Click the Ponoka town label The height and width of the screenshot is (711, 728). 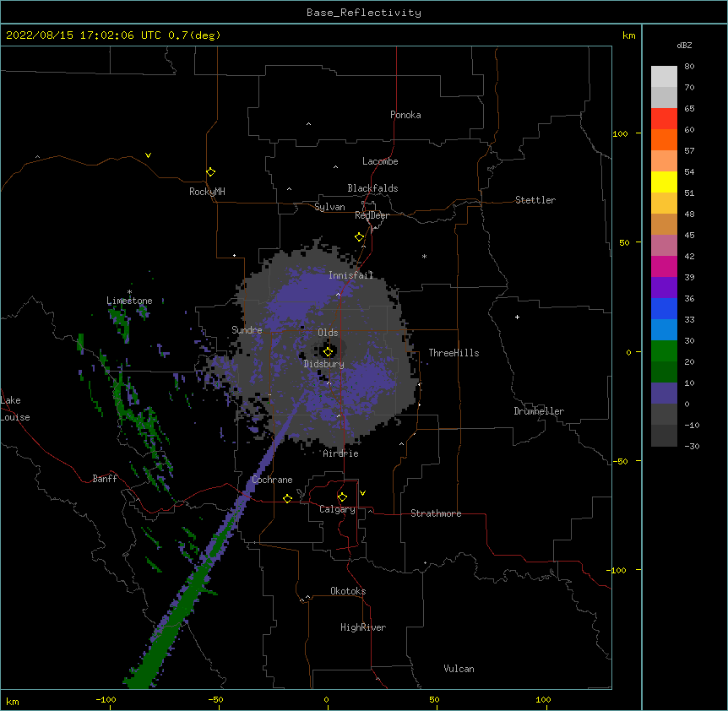pos(405,115)
